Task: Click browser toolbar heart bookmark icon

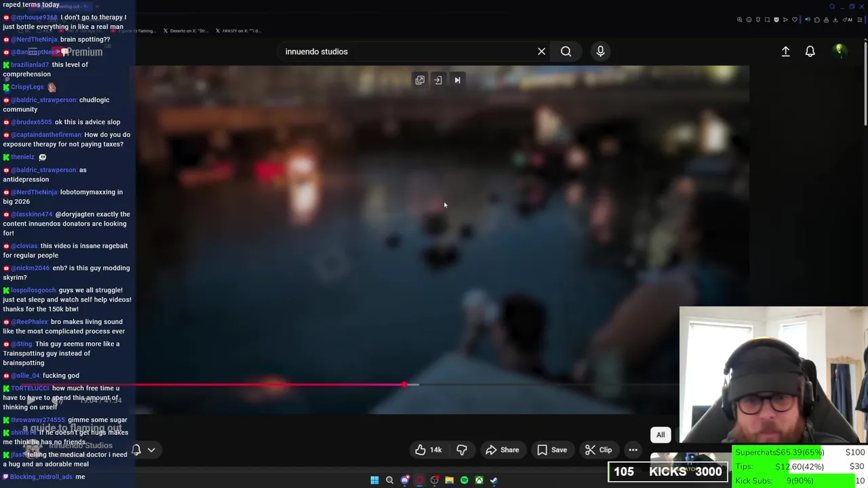Action: click(795, 20)
